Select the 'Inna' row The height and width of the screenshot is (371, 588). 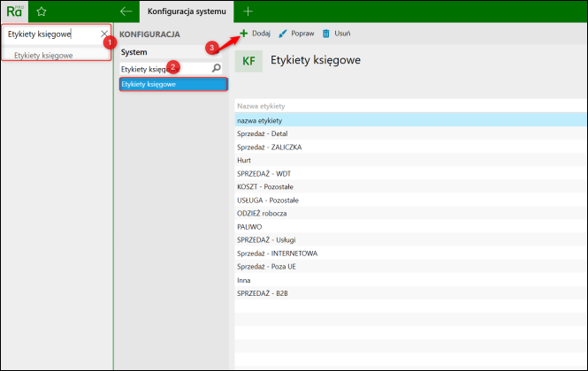(411, 280)
